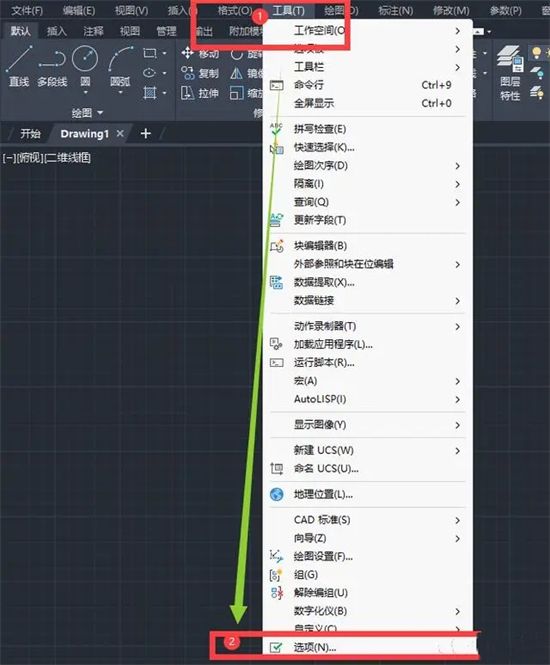Select the 多段线 polyline tool

[x=52, y=66]
